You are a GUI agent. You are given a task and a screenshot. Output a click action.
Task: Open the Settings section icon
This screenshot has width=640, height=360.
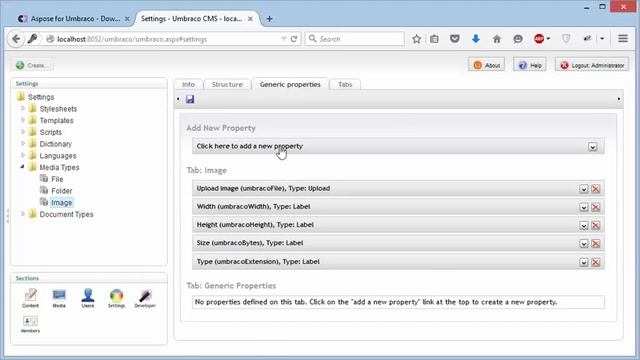click(116, 298)
